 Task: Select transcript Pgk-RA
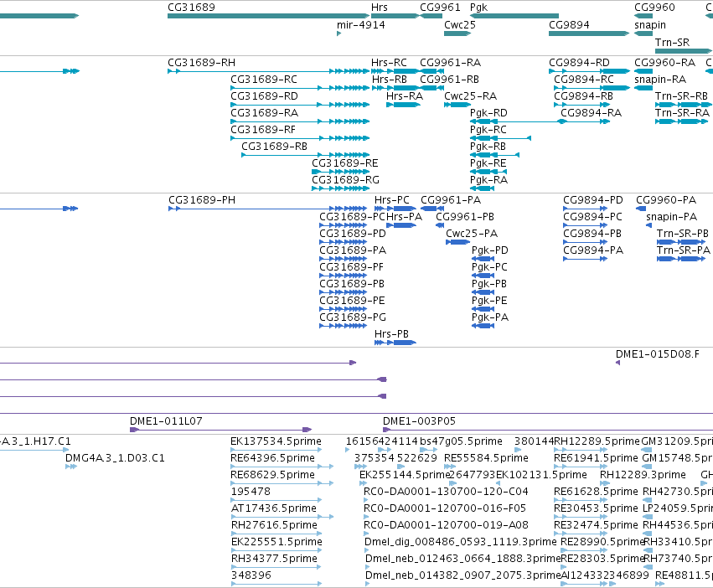click(x=482, y=188)
